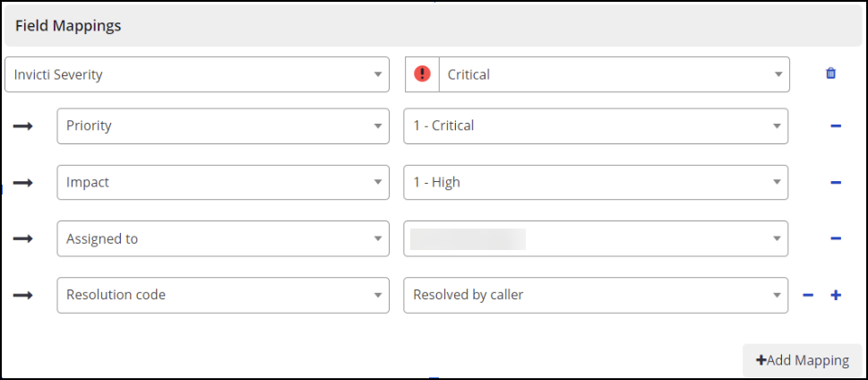Viewport: 868px width, 380px height.
Task: Remove the Resolution code row with minus
Action: click(808, 295)
